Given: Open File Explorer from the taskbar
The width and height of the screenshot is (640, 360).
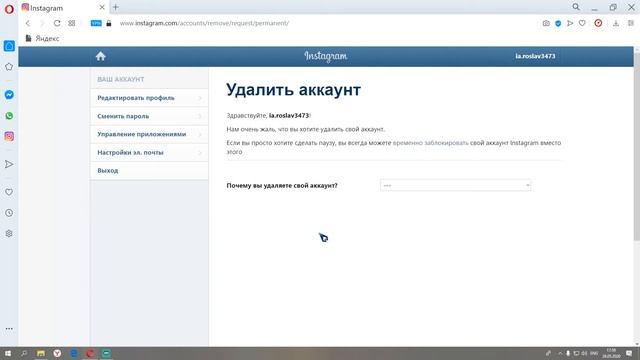Looking at the screenshot, I should [41, 353].
